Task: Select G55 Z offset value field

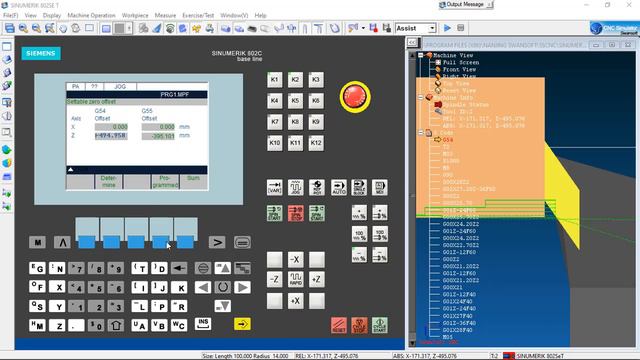Action: tap(158, 136)
